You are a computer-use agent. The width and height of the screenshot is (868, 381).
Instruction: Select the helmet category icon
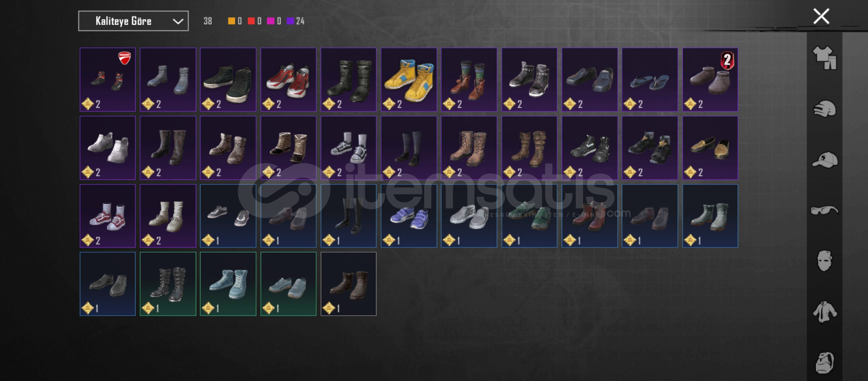click(x=825, y=109)
